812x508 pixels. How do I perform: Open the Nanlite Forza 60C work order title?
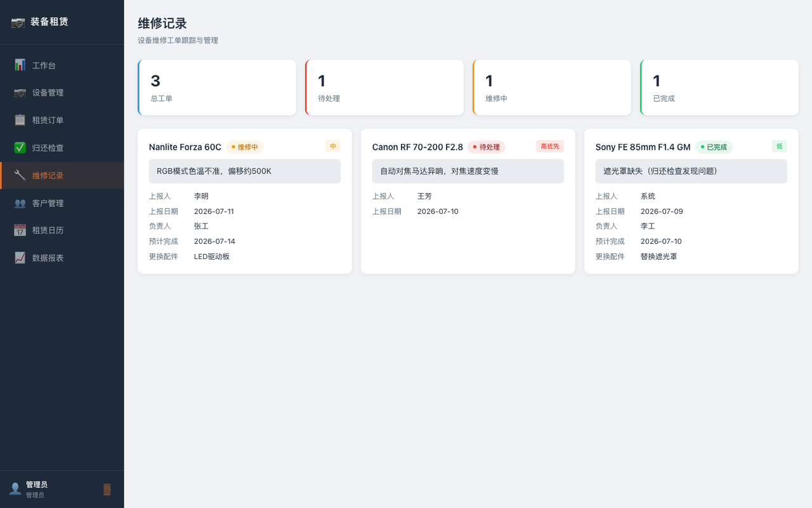(185, 147)
